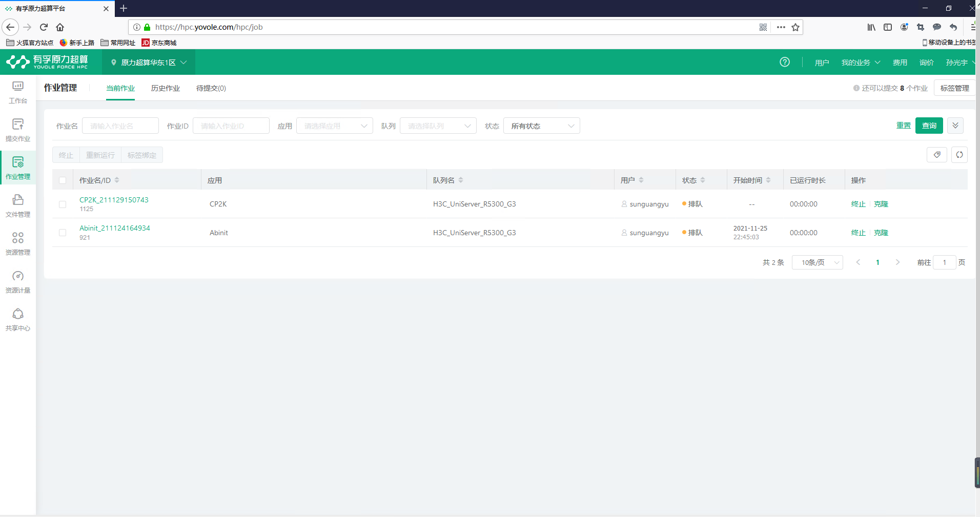Open the 工作台 sidebar icon
980x517 pixels.
pos(18,93)
